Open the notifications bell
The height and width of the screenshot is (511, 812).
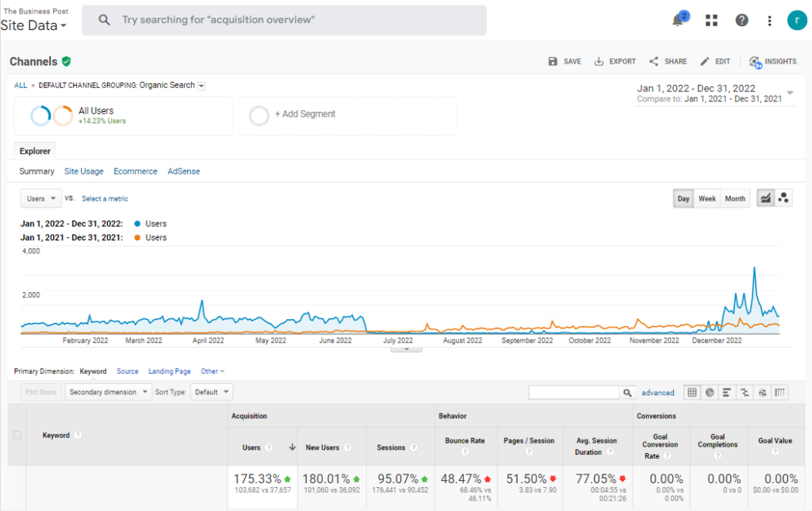click(x=678, y=21)
